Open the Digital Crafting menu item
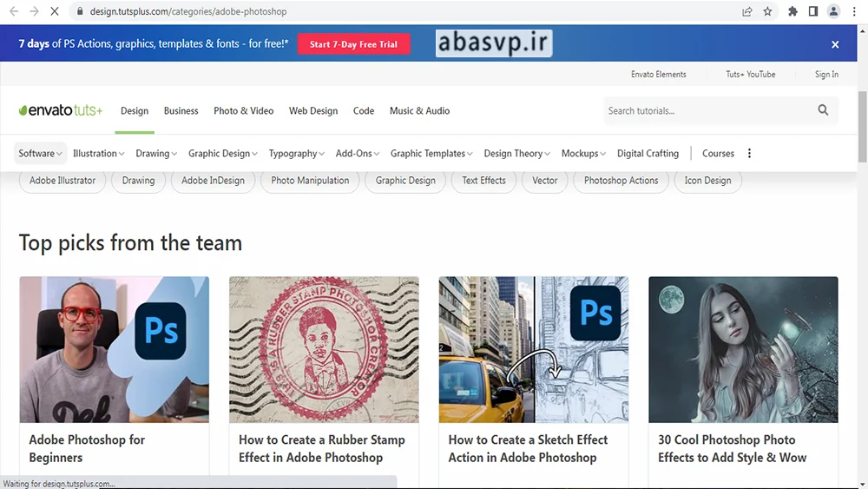Screen dimensions: 868x489 pos(648,154)
